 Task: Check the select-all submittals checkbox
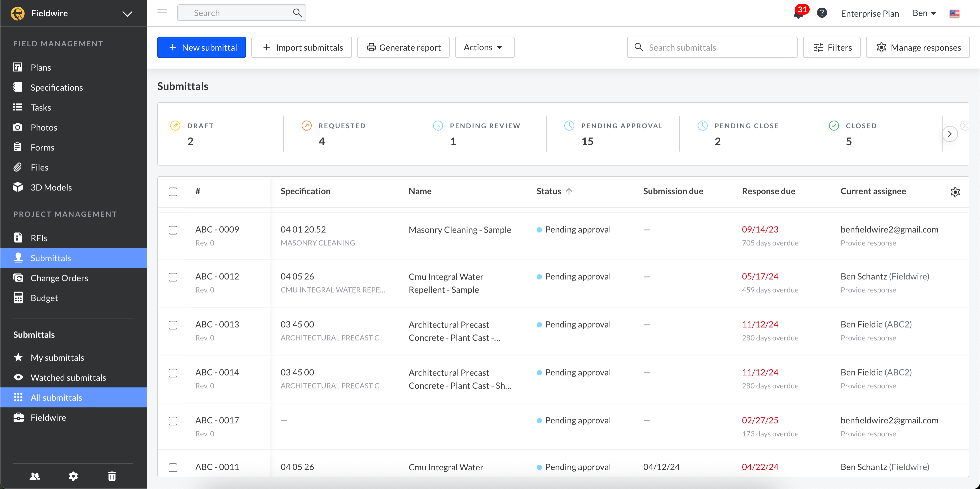pyautogui.click(x=173, y=192)
